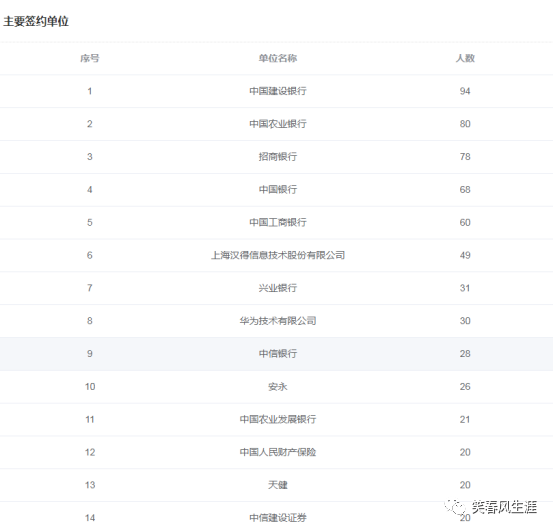This screenshot has height=531, width=554.
Task: Click serial number 13 in the table
Action: point(90,485)
